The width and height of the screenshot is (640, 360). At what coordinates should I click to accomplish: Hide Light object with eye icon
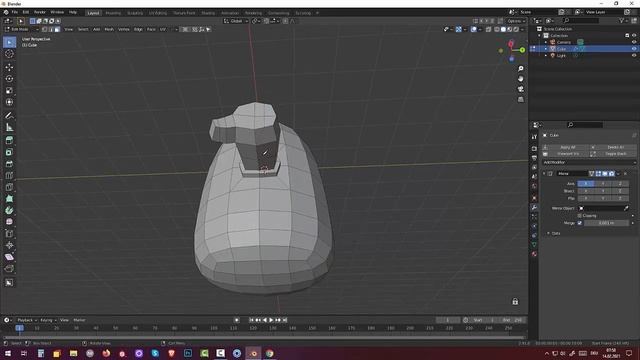click(634, 55)
